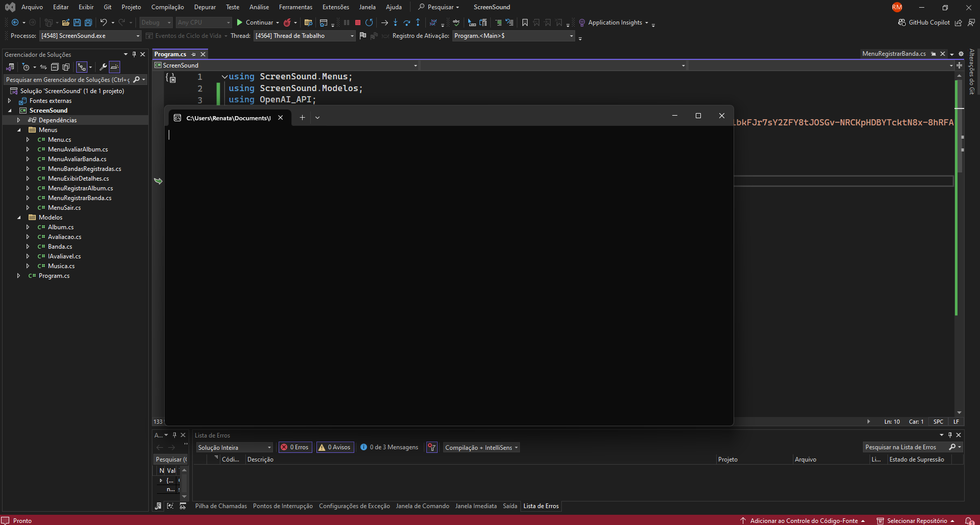
Task: Click the Application Insights lightbulb icon
Action: click(x=582, y=23)
